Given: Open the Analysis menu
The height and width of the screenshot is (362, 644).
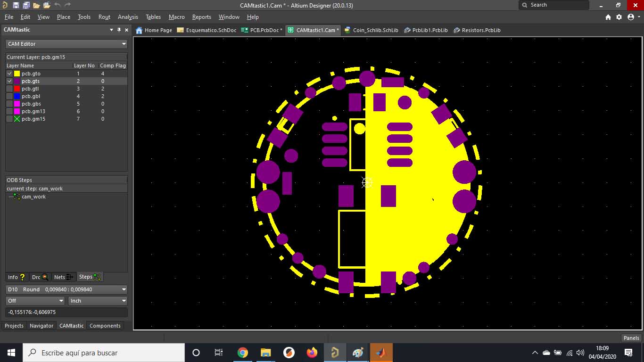Looking at the screenshot, I should coord(128,17).
